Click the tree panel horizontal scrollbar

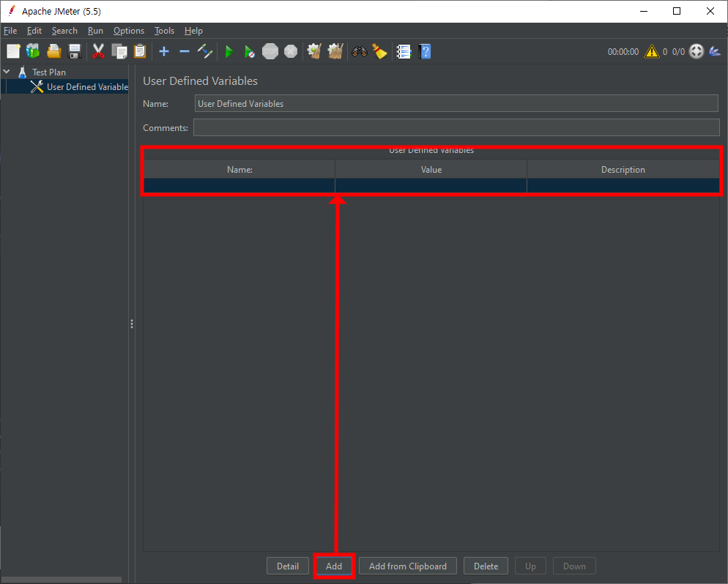tap(62, 580)
